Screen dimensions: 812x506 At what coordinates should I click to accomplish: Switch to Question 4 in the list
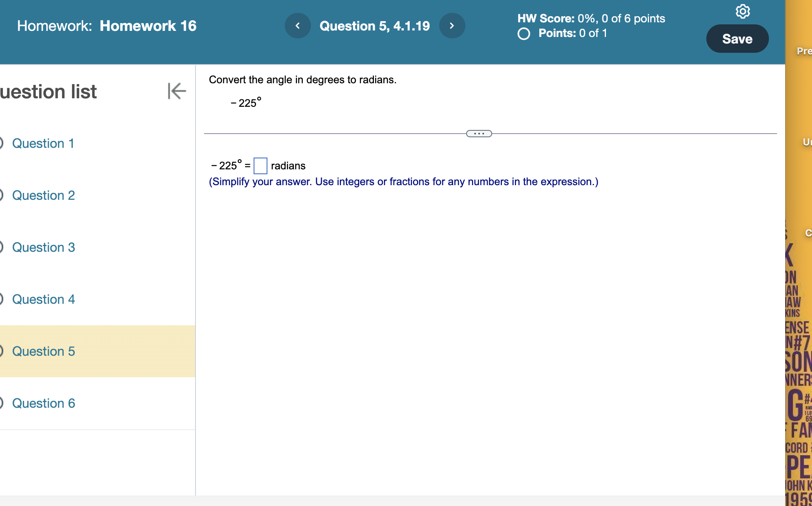pos(43,299)
